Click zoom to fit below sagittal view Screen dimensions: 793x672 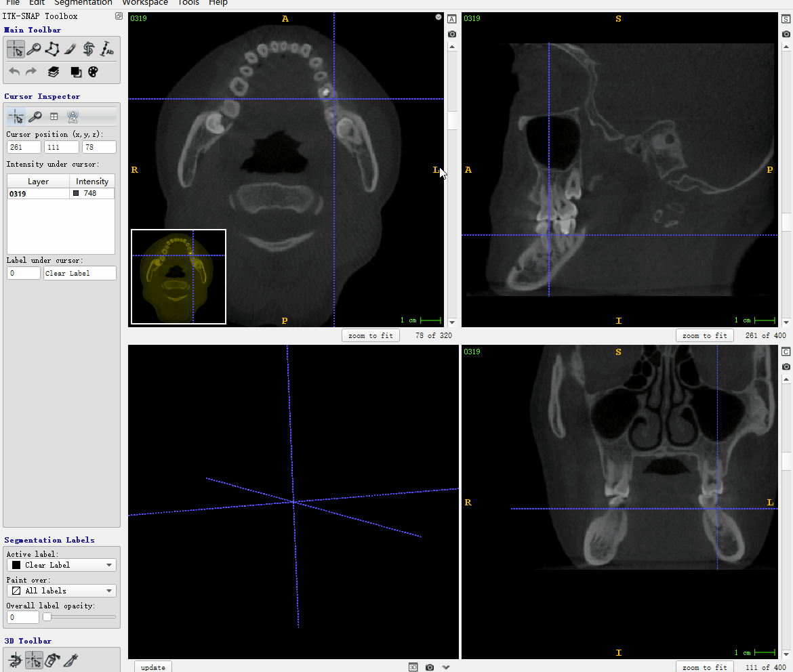704,335
